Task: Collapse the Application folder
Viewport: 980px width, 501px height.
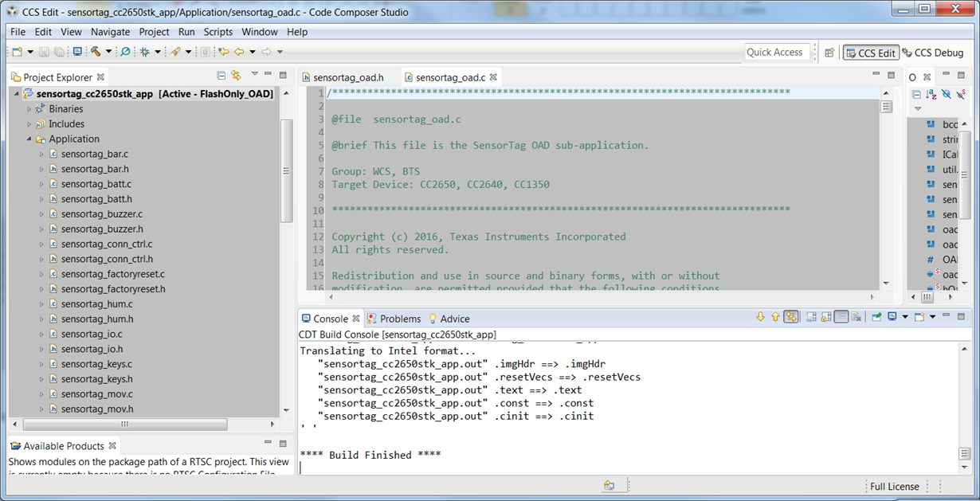Action: pyautogui.click(x=29, y=139)
